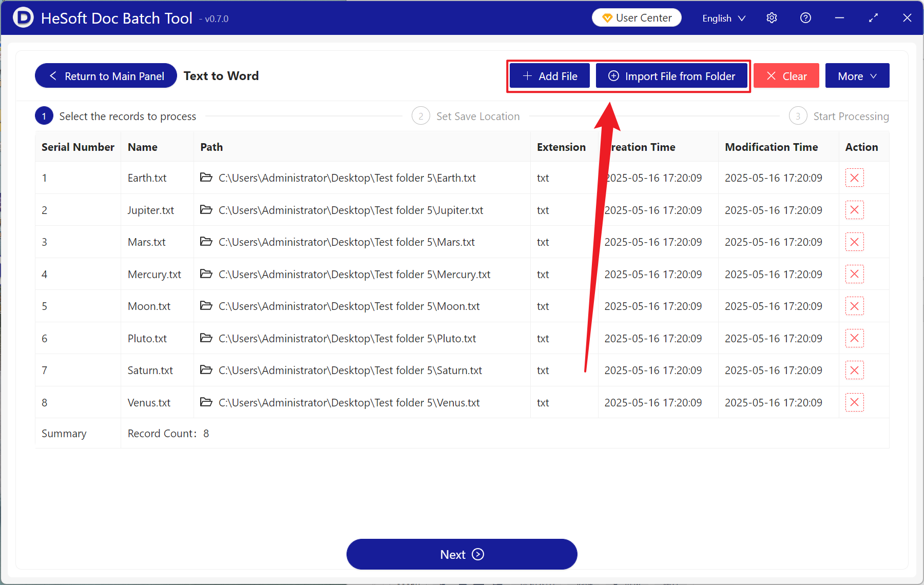Go to step 3 Start Processing

pos(839,116)
